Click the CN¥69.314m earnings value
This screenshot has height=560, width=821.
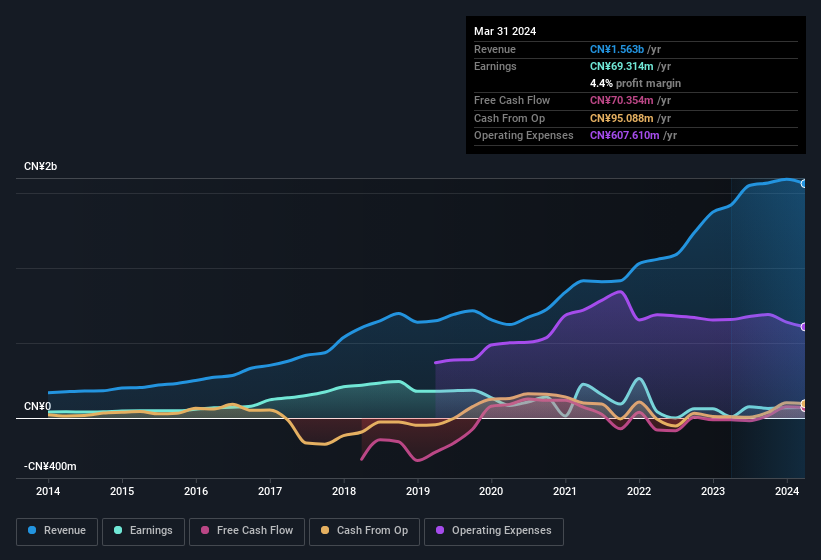(622, 66)
